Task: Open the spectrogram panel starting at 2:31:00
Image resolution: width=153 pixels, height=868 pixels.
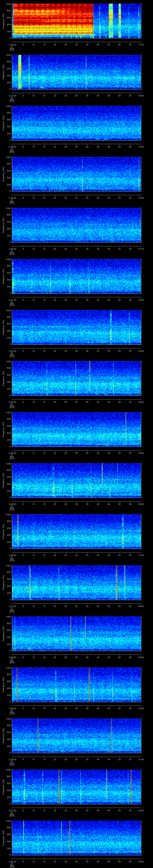Action: click(77, 787)
